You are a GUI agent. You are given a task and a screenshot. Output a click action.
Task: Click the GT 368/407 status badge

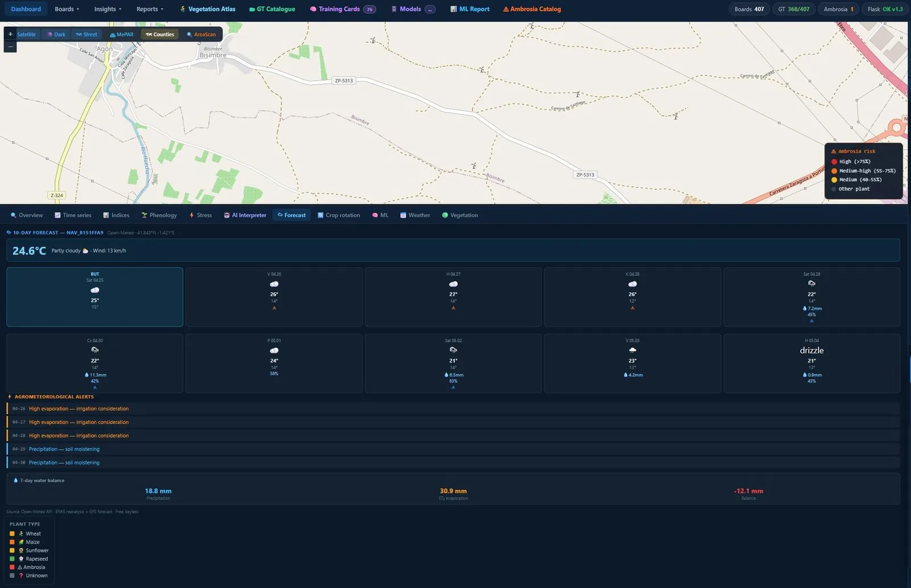(794, 9)
